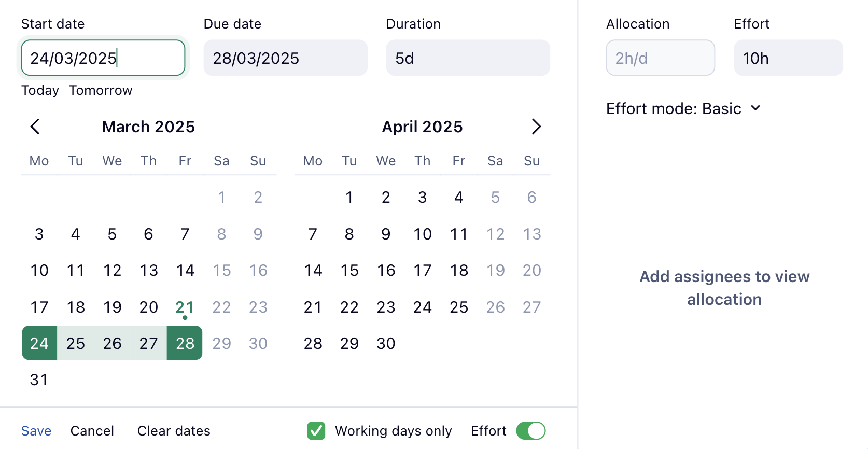
Task: Turn off the Effort toggle switch
Action: click(531, 431)
